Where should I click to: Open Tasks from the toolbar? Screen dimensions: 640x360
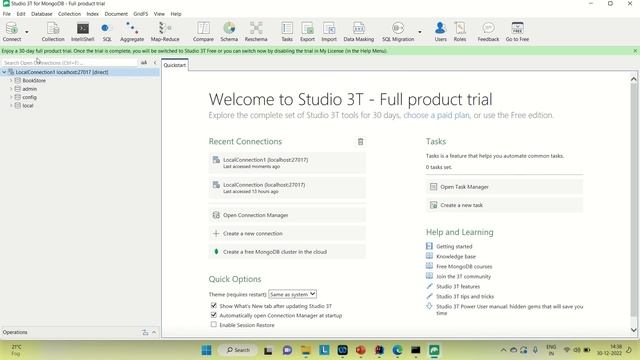click(287, 31)
